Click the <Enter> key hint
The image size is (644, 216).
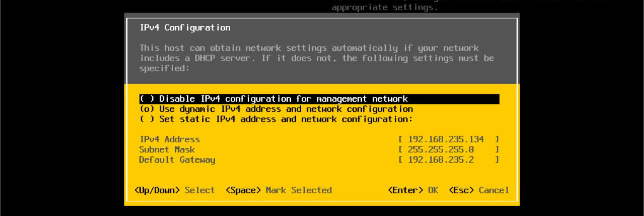click(406, 190)
